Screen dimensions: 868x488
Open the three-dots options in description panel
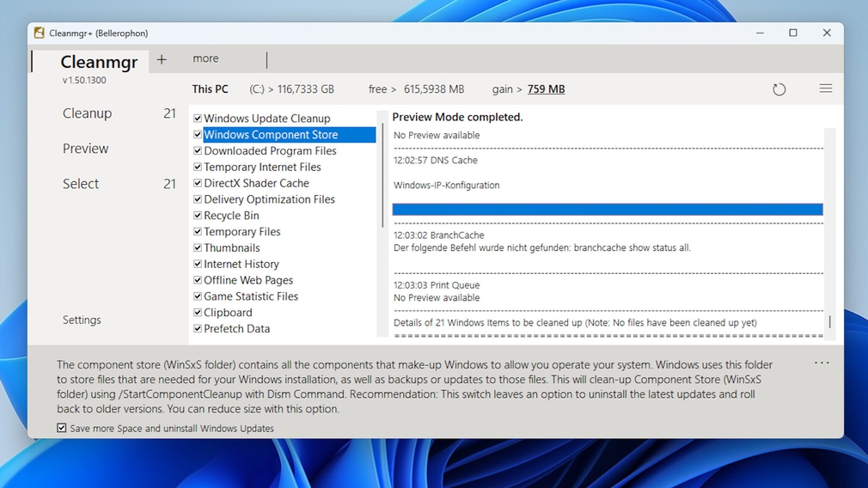click(x=822, y=363)
